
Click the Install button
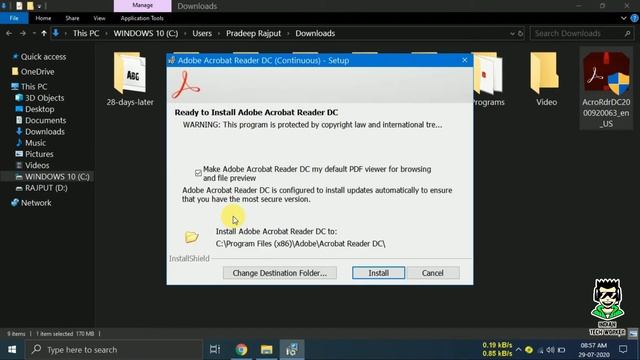click(x=378, y=273)
